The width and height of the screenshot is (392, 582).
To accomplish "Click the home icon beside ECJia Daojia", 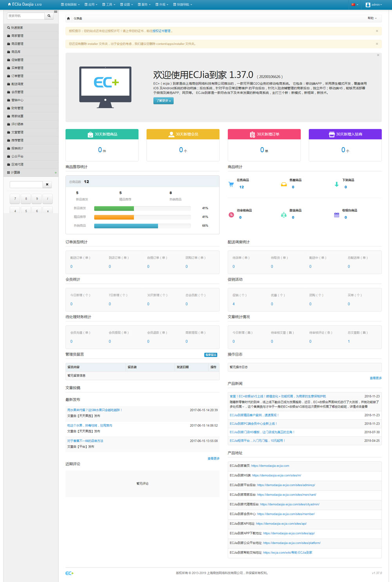I will (x=9, y=4).
